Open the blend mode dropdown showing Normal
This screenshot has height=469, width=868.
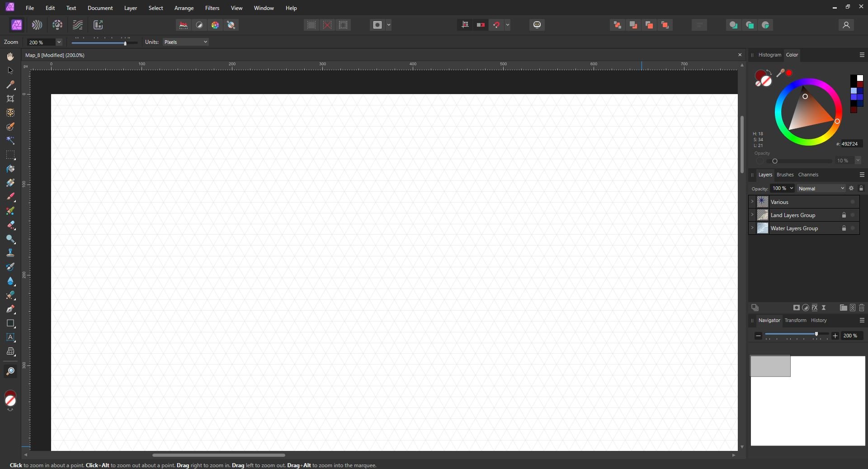pyautogui.click(x=821, y=188)
